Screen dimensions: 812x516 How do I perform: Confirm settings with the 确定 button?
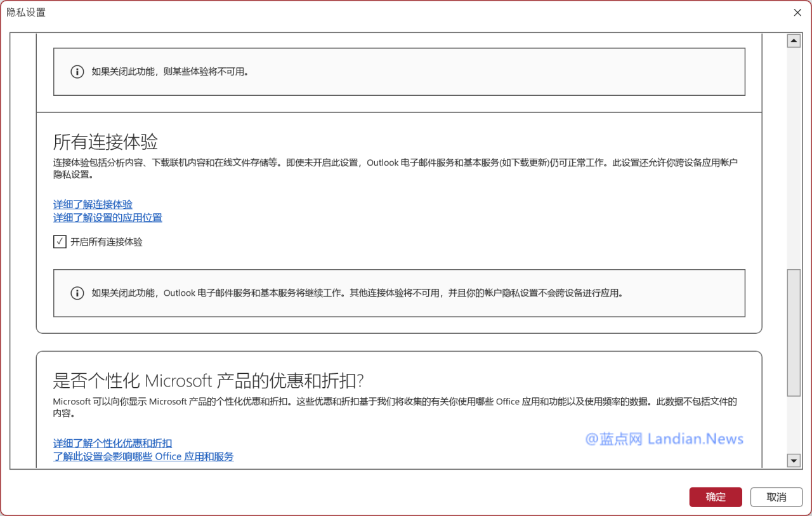tap(716, 497)
